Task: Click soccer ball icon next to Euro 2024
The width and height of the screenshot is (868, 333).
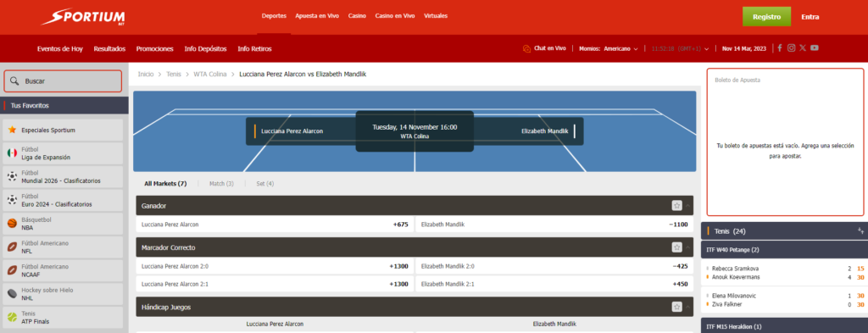Action: pos(12,200)
